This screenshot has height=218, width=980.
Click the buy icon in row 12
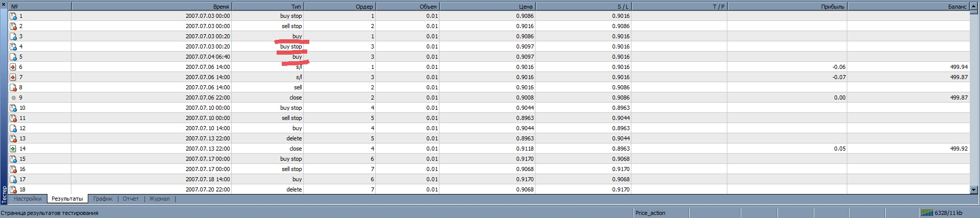coord(13,128)
